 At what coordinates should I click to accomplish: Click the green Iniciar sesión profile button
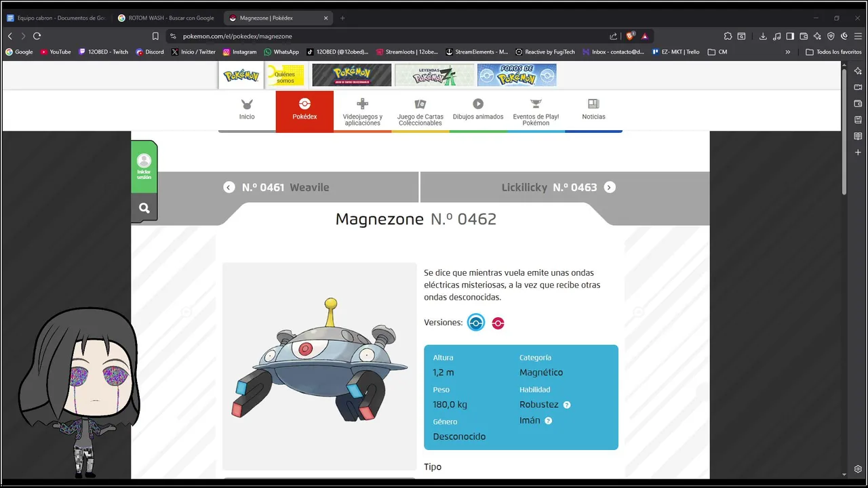[x=144, y=167]
